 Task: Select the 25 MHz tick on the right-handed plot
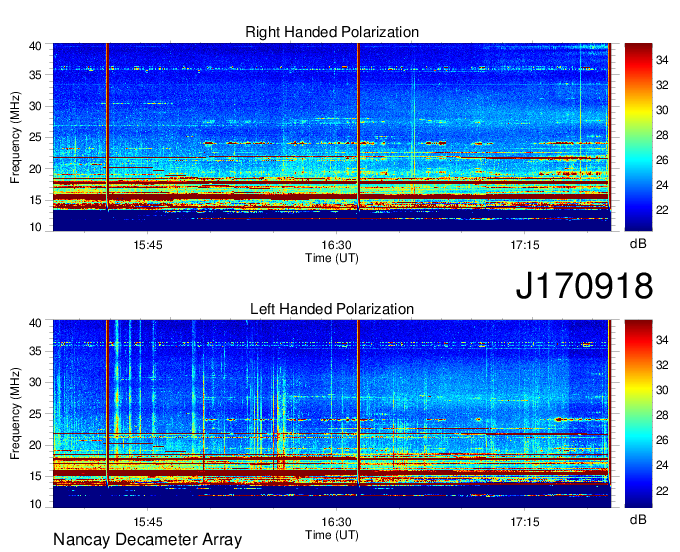tap(35, 137)
